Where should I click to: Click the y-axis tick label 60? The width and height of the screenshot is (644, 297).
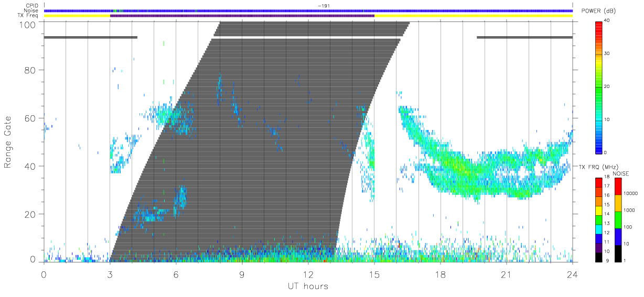tap(30, 118)
